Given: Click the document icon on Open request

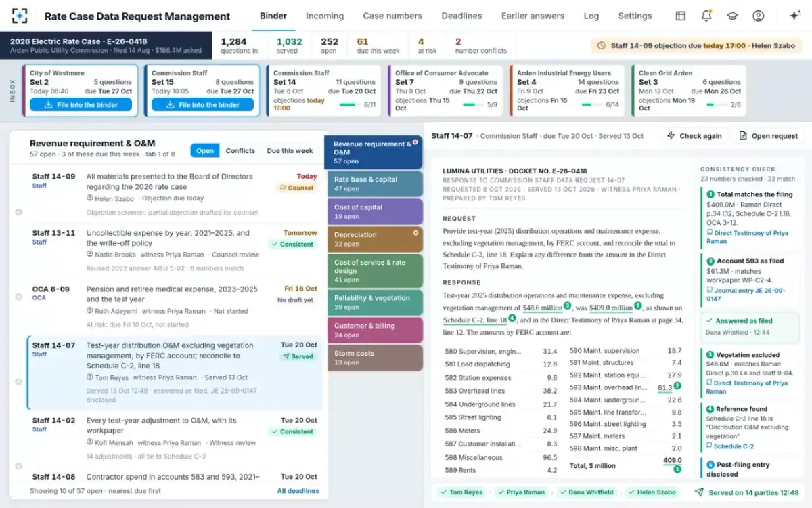Looking at the screenshot, I should point(743,135).
